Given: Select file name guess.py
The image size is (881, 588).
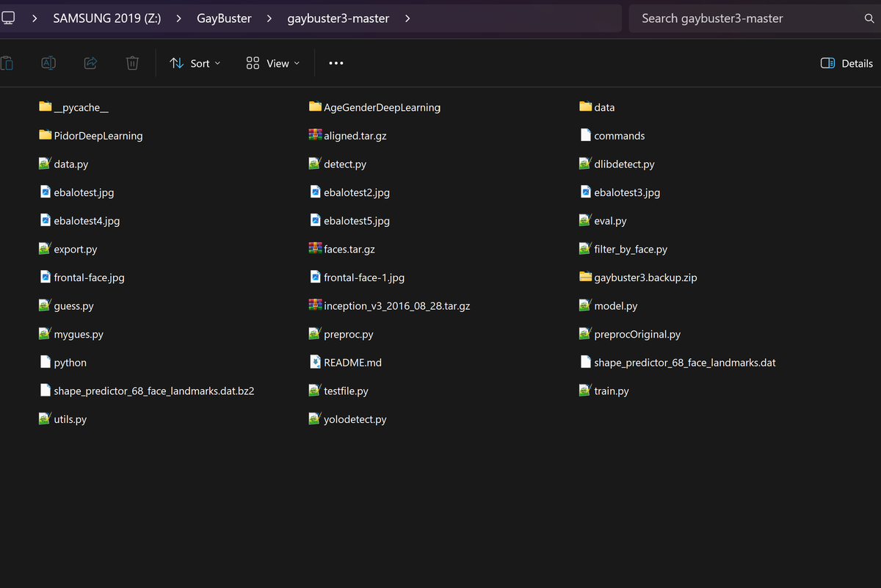Looking at the screenshot, I should pos(73,306).
